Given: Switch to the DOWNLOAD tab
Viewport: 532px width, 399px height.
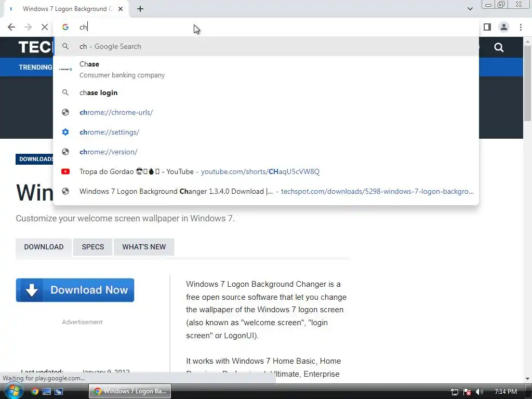Looking at the screenshot, I should click(44, 247).
